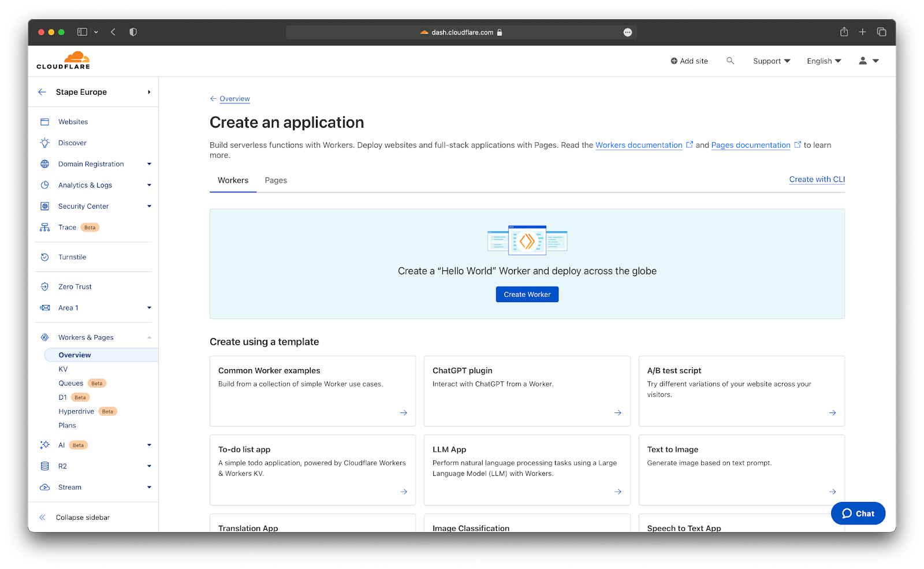Open the A/B test script template card
924x569 pixels.
pyautogui.click(x=742, y=391)
